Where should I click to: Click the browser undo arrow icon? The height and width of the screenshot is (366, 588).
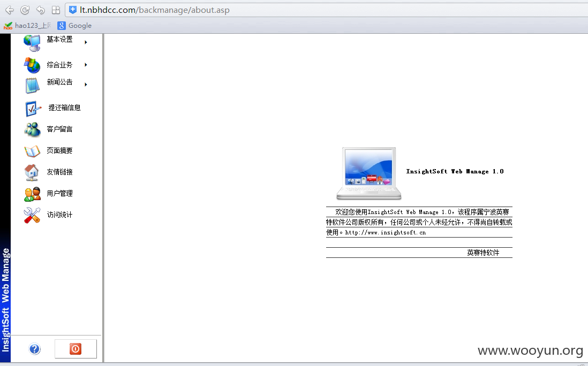41,10
